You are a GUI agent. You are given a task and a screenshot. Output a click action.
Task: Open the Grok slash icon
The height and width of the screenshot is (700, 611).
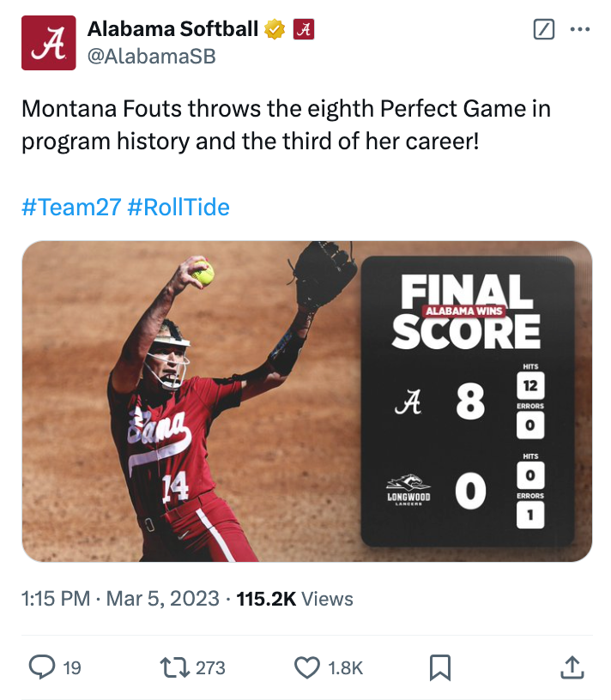point(544,30)
